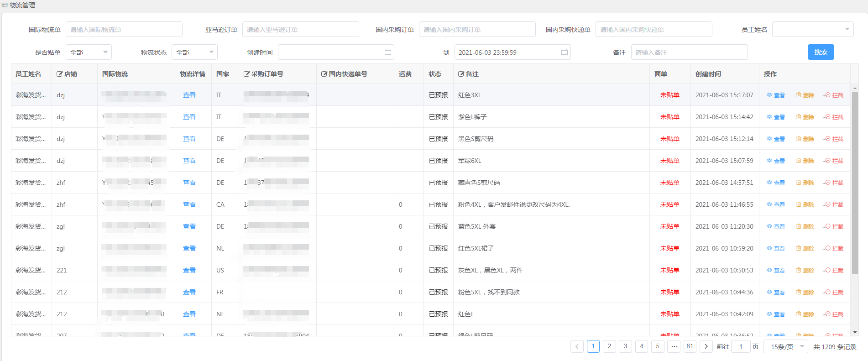Click edit icon beside 国内快递单号 header

(324, 74)
